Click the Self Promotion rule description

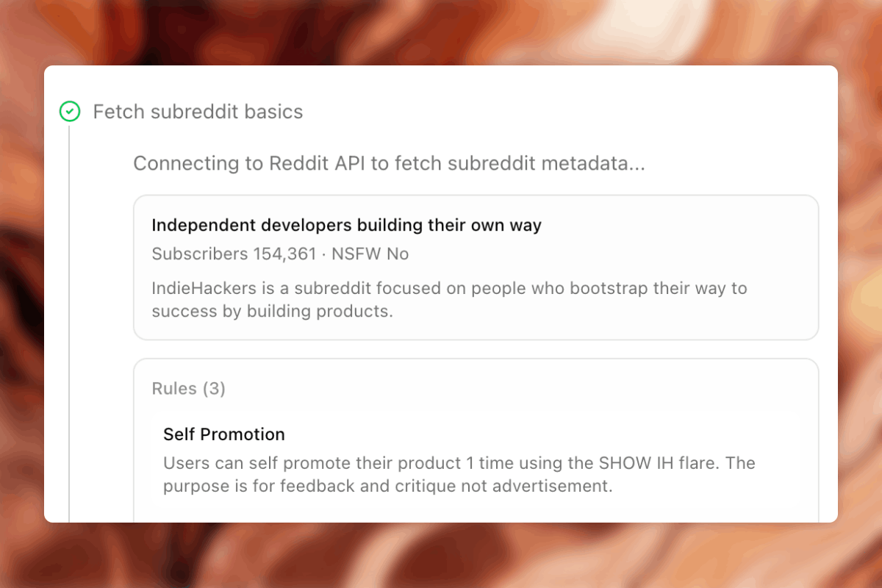pyautogui.click(x=458, y=475)
